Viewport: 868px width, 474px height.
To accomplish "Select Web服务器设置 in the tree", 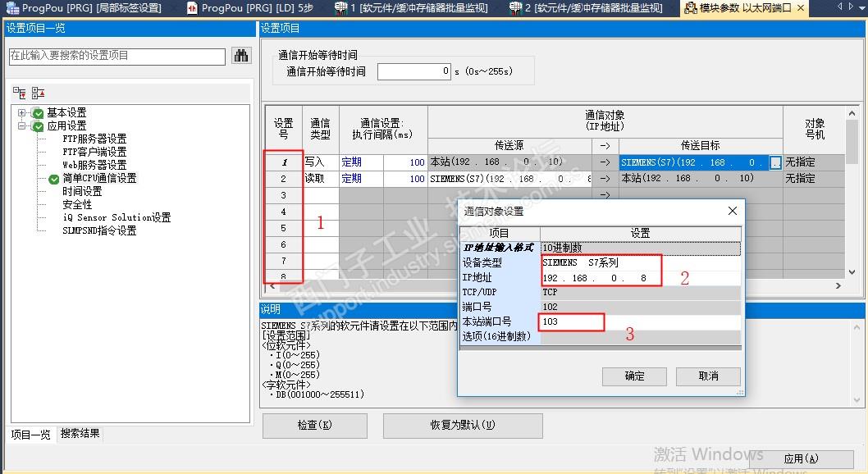I will [94, 165].
